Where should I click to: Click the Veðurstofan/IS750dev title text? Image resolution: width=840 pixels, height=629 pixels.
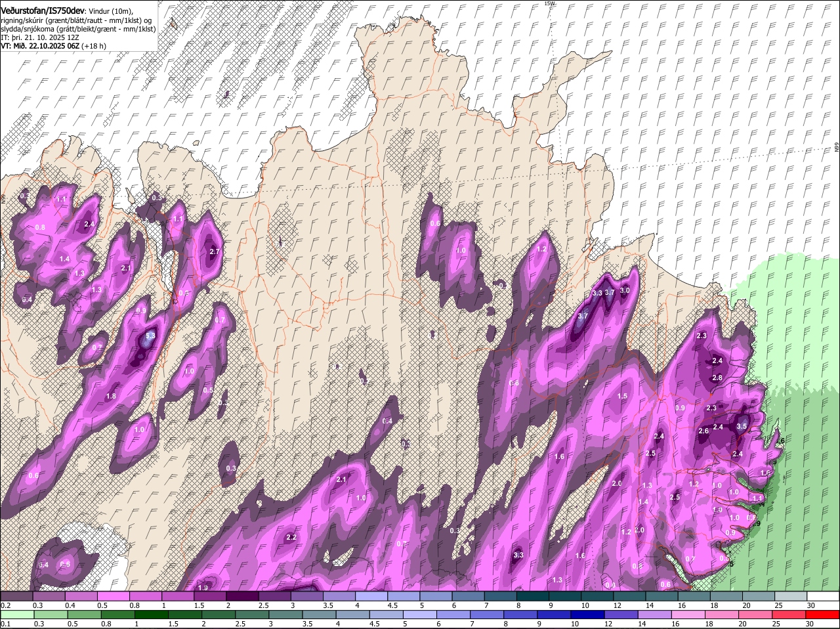tap(42, 10)
